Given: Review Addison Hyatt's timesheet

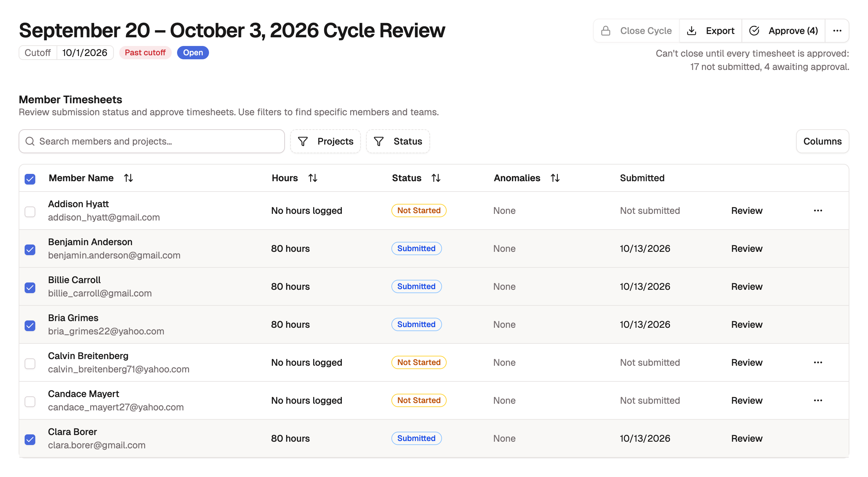Looking at the screenshot, I should coord(747,211).
